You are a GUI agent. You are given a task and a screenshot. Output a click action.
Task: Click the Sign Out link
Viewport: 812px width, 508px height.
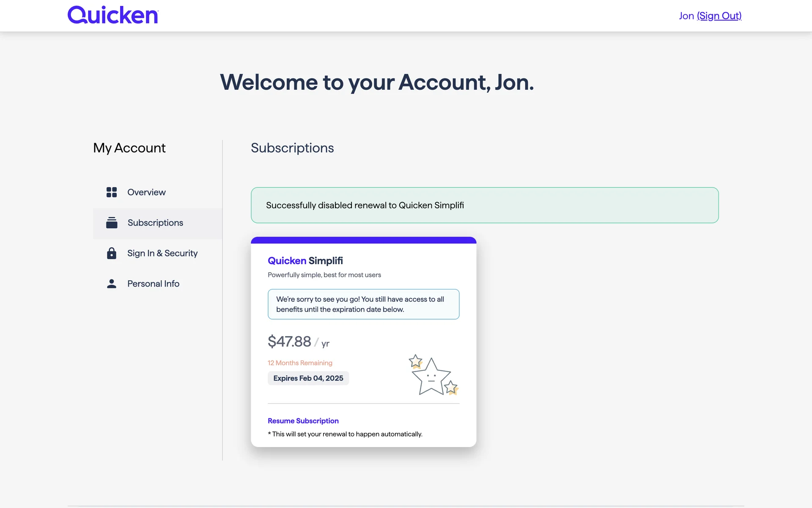coord(719,16)
